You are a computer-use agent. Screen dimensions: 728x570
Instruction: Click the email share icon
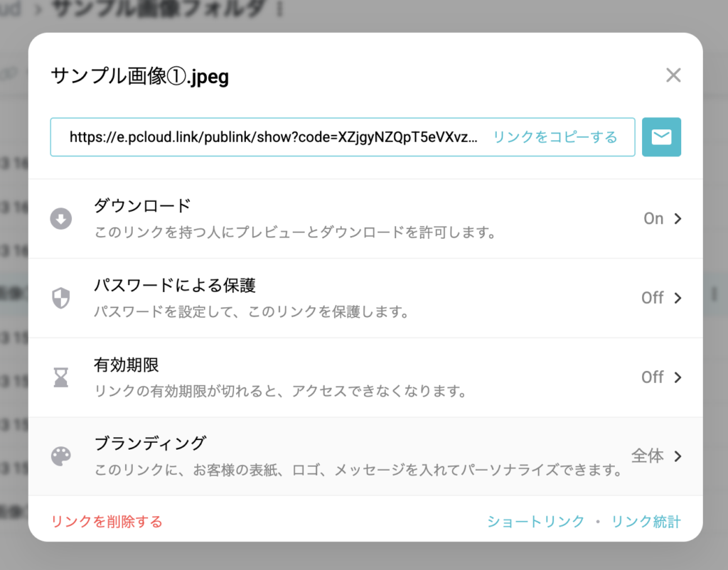(661, 136)
